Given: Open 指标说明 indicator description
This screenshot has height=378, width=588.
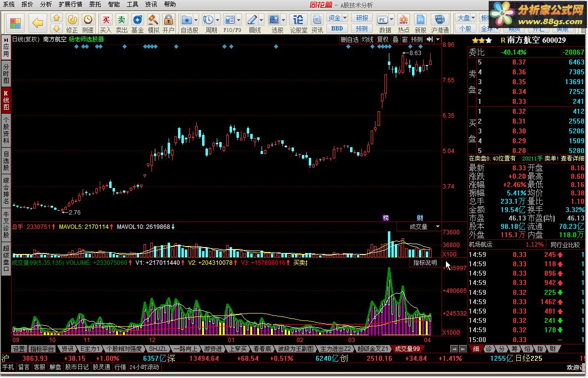Looking at the screenshot, I should tap(425, 263).
